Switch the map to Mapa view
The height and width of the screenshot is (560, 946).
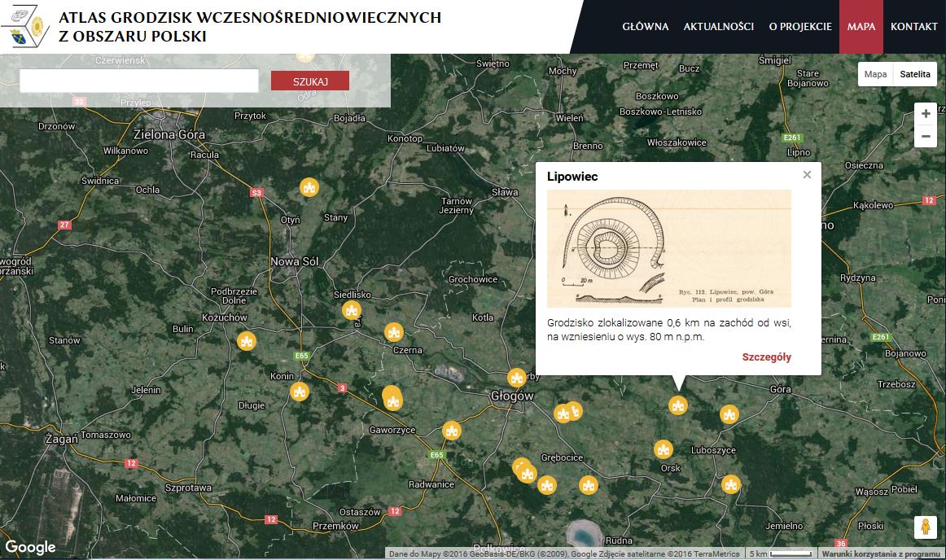(x=875, y=74)
